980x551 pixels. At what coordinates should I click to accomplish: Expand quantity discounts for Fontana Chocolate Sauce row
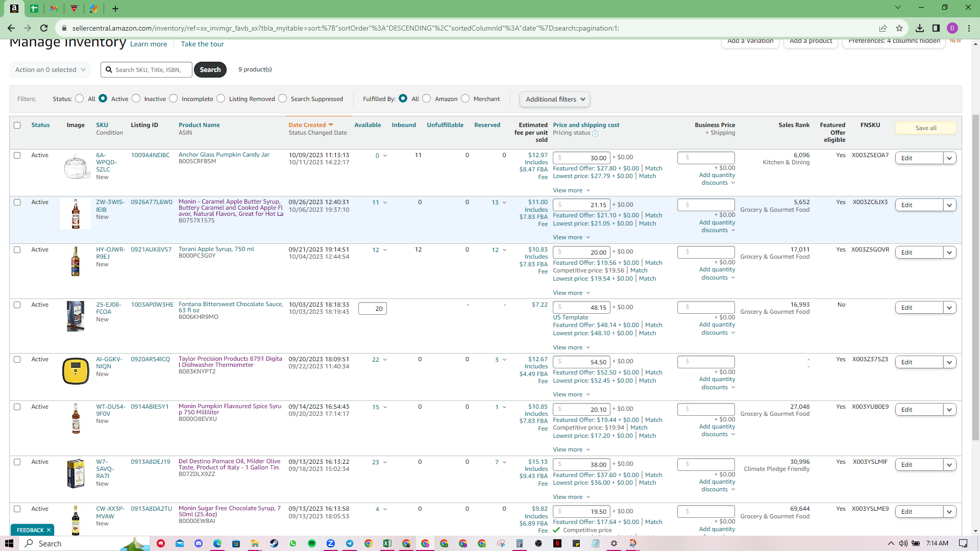point(718,329)
